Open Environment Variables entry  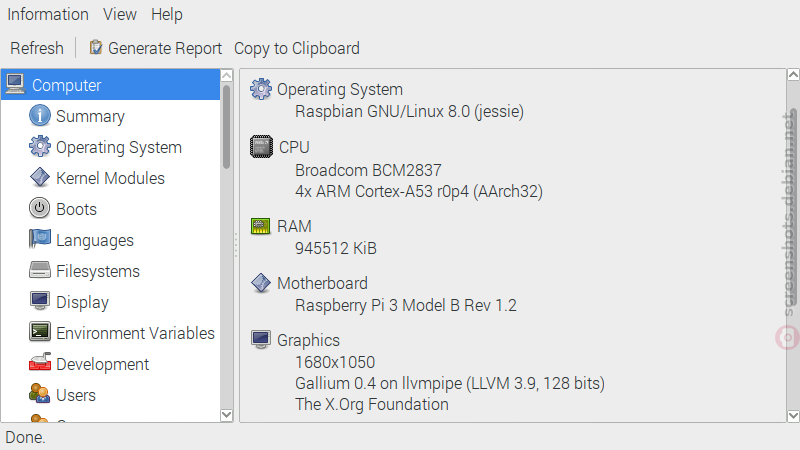click(135, 333)
